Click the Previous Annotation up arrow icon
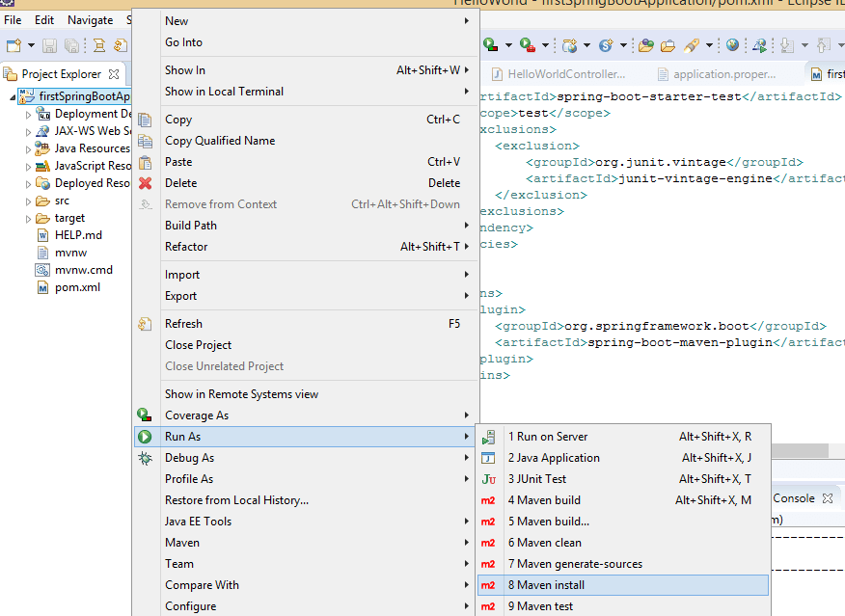The width and height of the screenshot is (845, 616). 823,45
